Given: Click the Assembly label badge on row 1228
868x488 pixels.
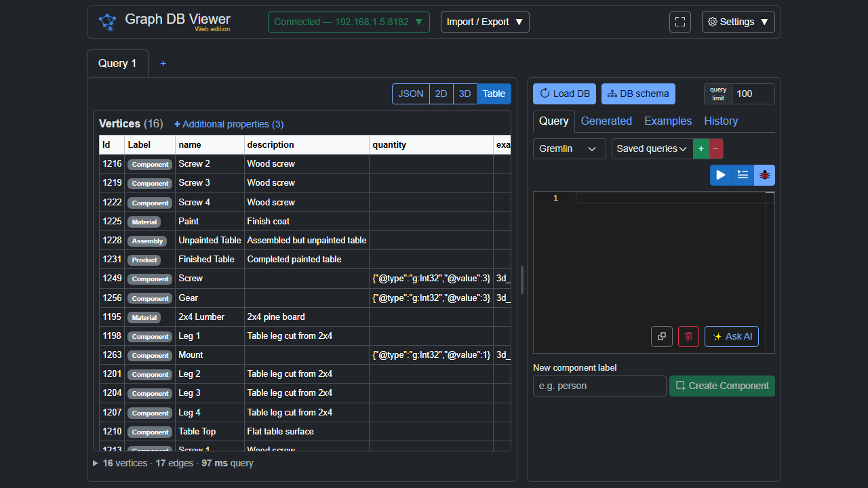Looking at the screenshot, I should (x=147, y=241).
